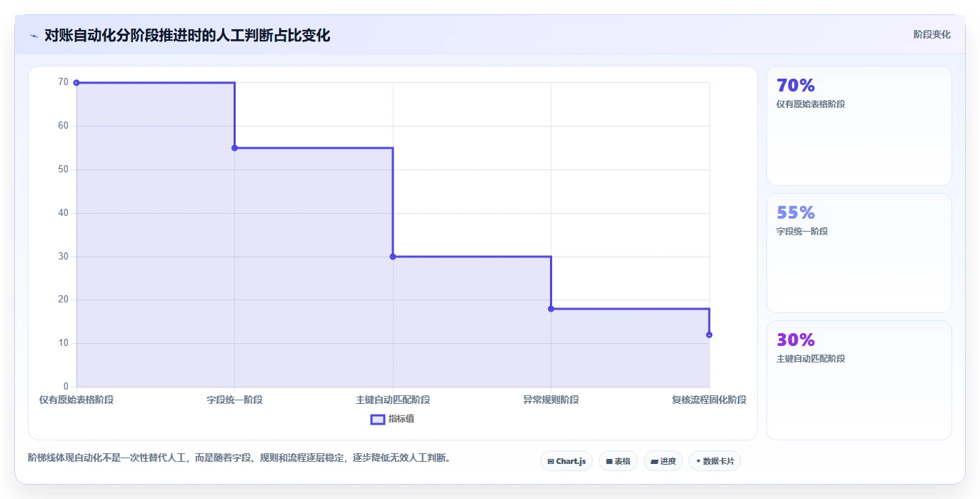The width and height of the screenshot is (980, 499).
Task: Open the 70% 仅有原始表格阶段 card
Action: (x=859, y=126)
